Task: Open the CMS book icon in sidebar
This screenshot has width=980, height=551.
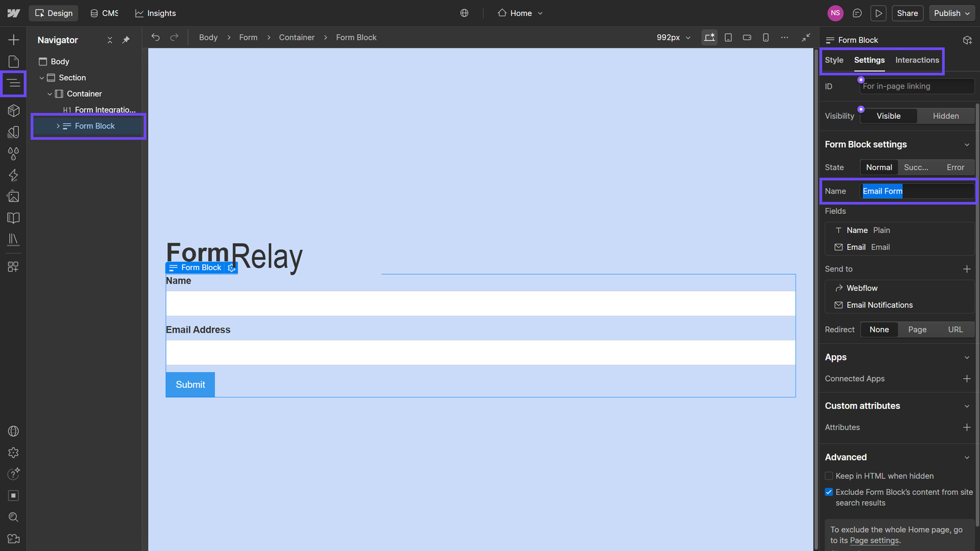Action: tap(13, 218)
